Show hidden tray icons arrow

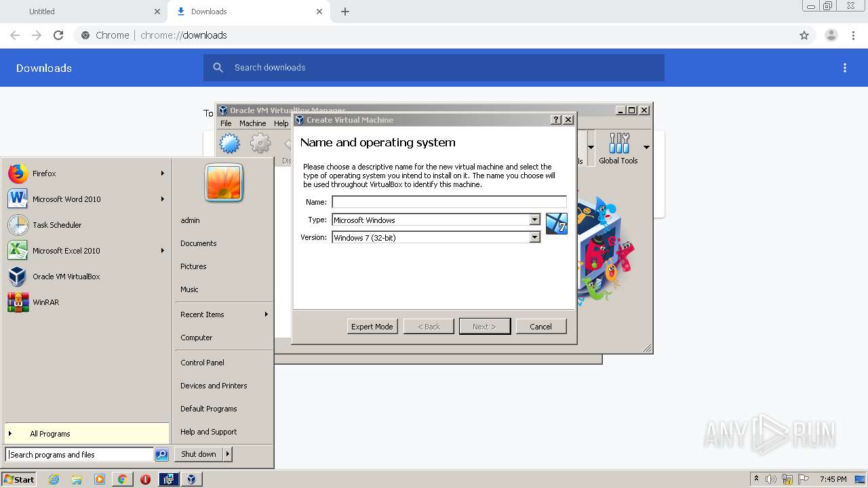click(x=756, y=479)
